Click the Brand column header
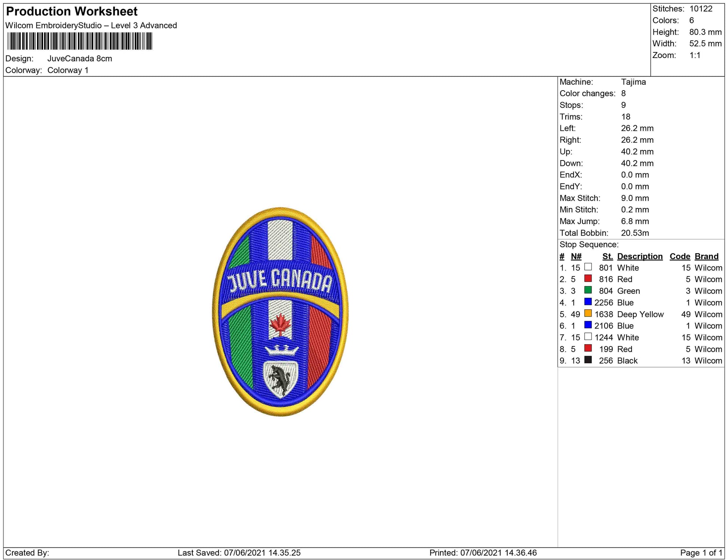Screen dimensions: 728x560 click(x=706, y=256)
